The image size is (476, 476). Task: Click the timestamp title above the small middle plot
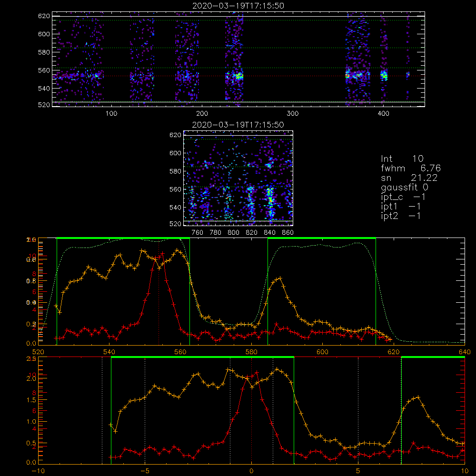coord(238,125)
